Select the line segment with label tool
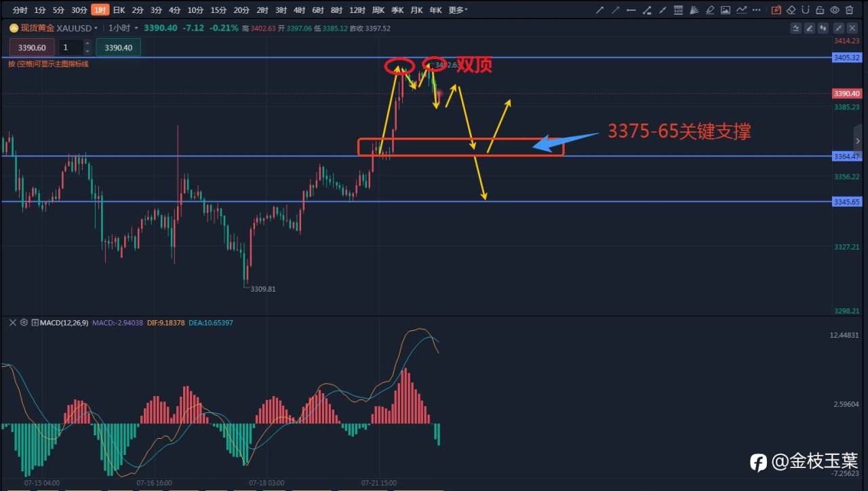Image resolution: width=868 pixels, height=491 pixels. [647, 10]
